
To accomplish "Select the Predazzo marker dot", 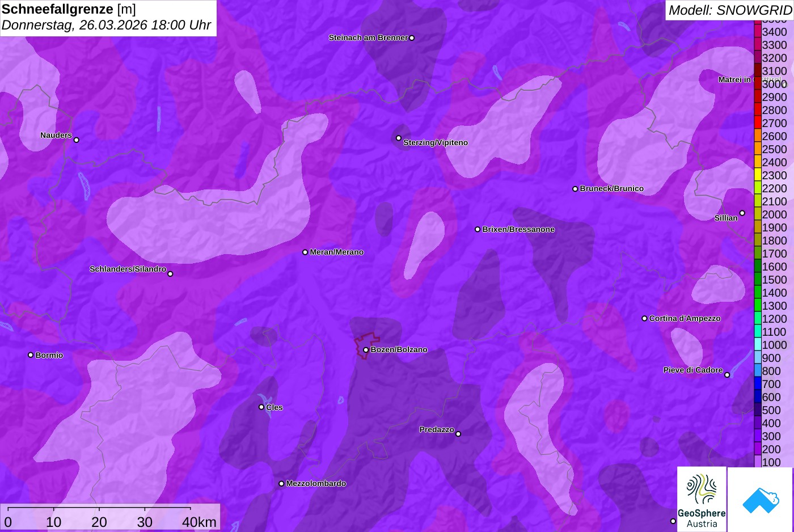I will tap(458, 434).
